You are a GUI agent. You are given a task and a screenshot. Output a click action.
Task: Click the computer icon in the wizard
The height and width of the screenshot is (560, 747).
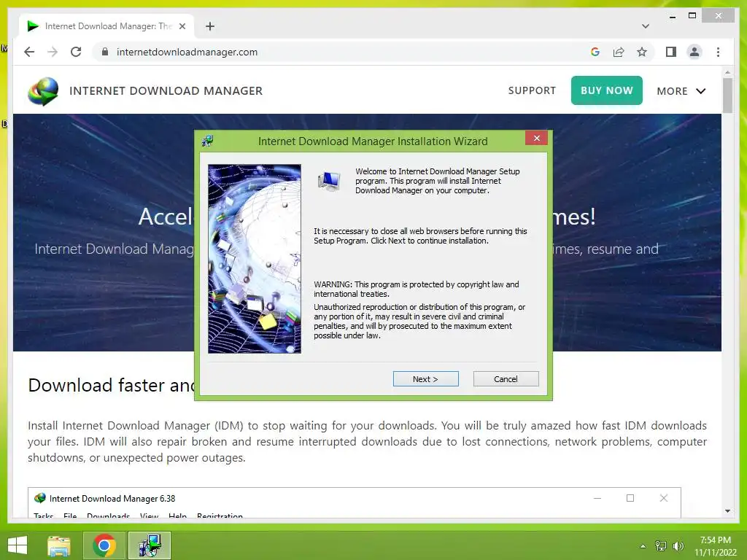point(329,182)
